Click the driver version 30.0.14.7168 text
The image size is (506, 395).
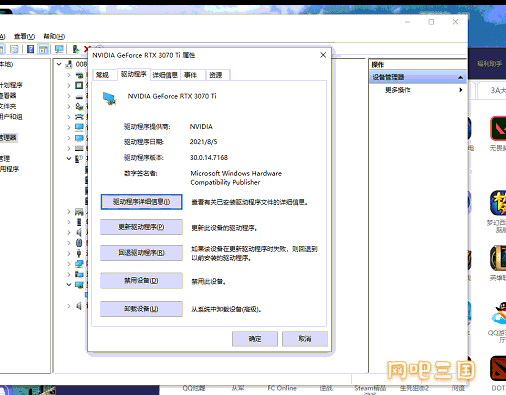tap(209, 157)
